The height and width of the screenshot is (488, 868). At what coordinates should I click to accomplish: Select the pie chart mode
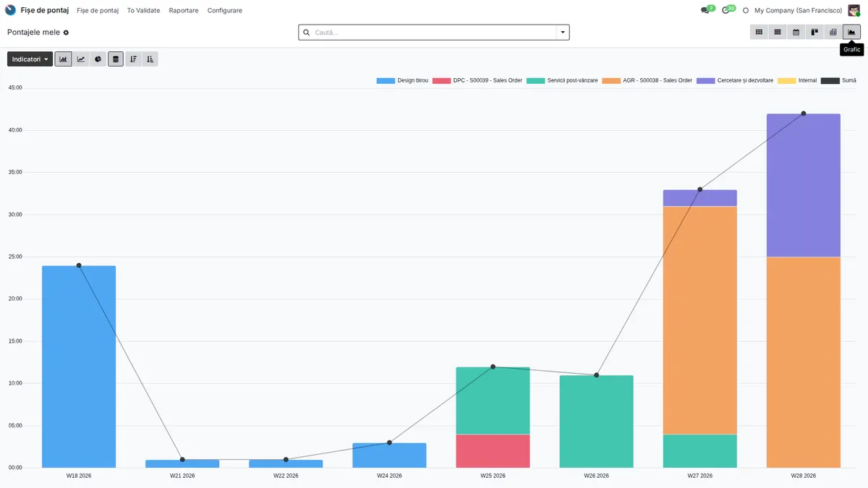(x=98, y=59)
